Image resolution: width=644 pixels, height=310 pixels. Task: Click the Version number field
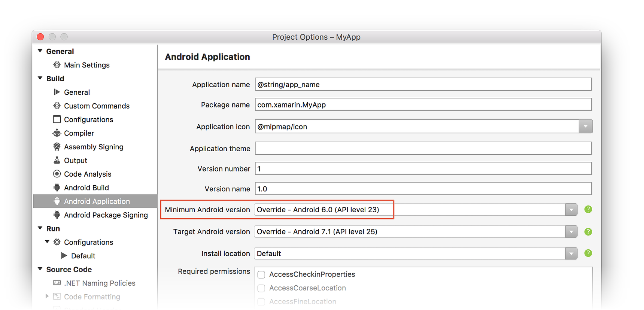coord(423,168)
